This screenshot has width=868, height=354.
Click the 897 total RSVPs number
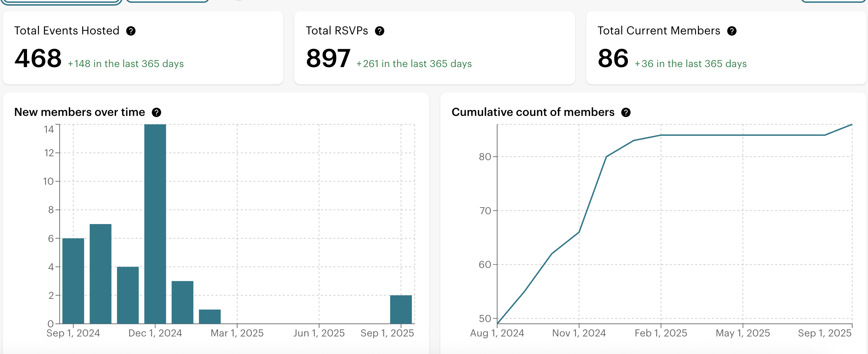point(328,58)
